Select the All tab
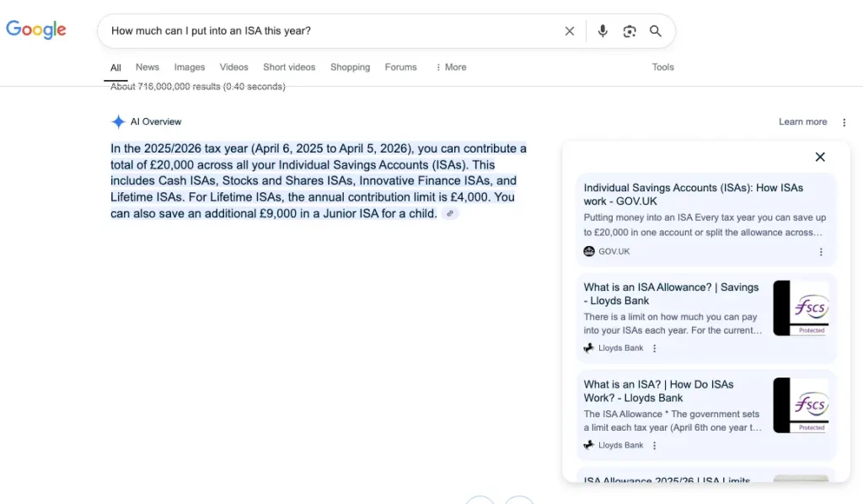This screenshot has width=863, height=504. click(x=115, y=67)
